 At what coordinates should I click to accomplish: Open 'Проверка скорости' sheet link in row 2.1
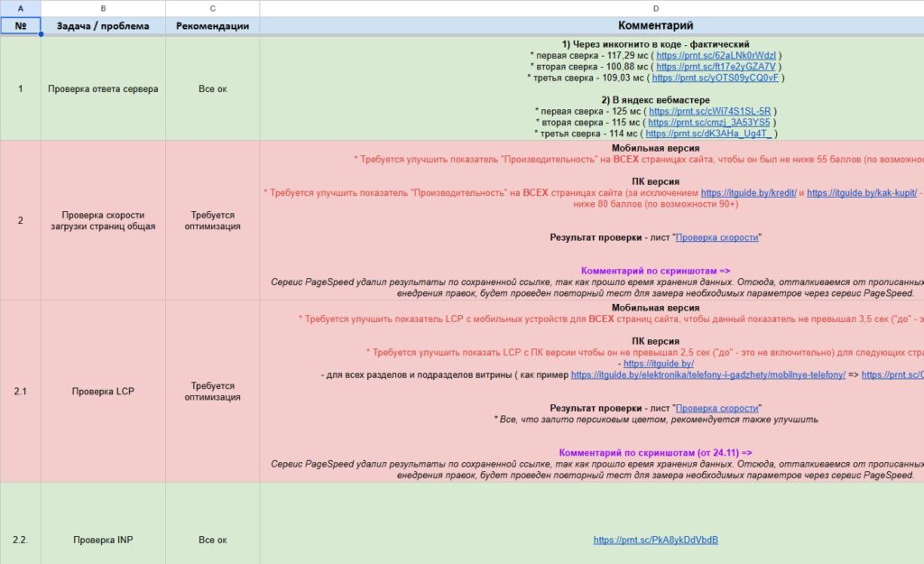716,409
